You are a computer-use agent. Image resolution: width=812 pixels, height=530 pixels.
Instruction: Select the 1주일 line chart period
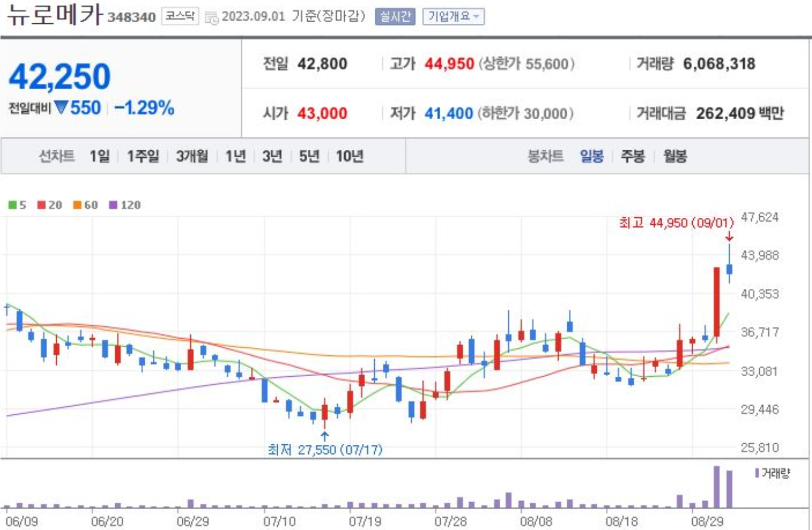(143, 156)
